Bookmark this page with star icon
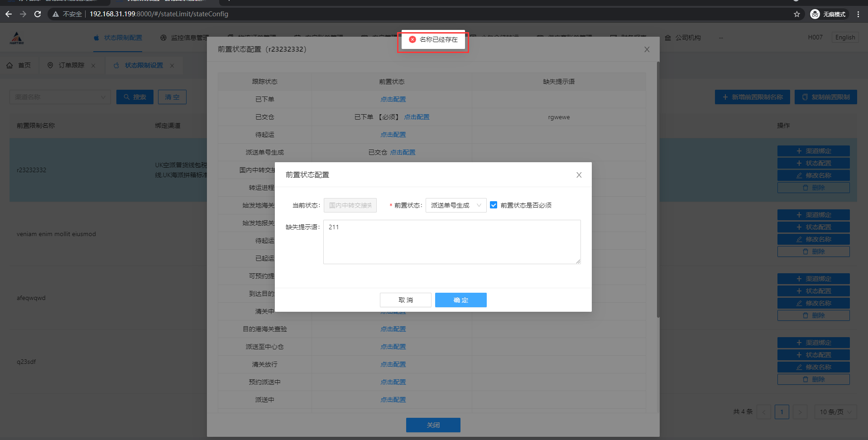 [x=796, y=14]
